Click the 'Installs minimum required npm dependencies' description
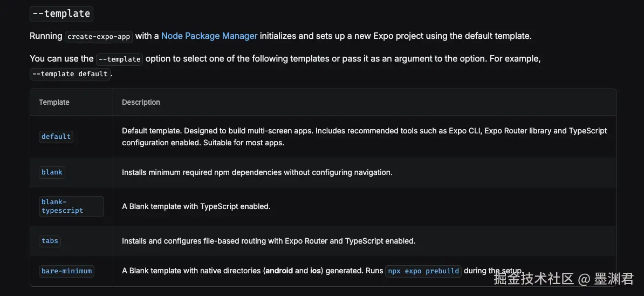Screen dimensions: 644x296 [257, 172]
